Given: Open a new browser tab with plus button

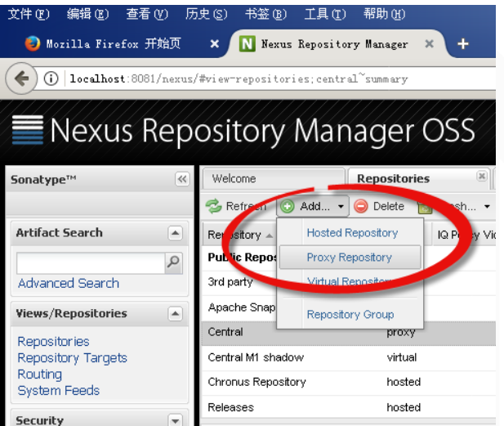Looking at the screenshot, I should (x=463, y=44).
